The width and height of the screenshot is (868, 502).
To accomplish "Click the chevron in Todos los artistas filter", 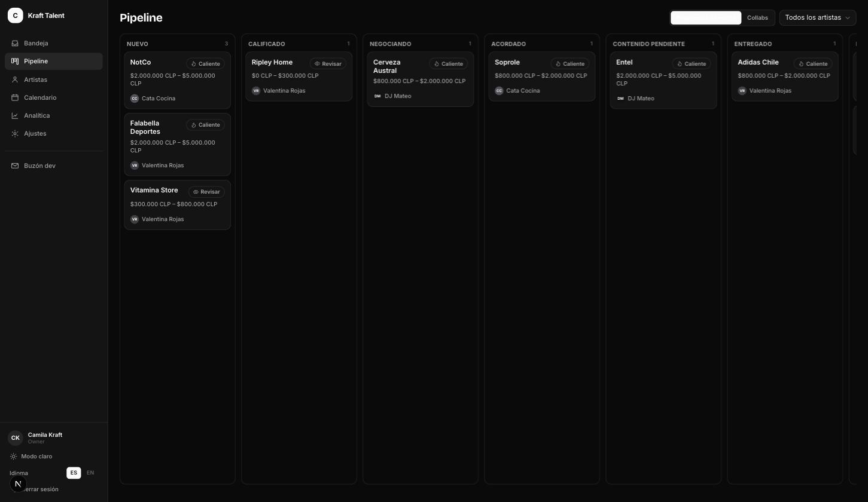I will 847,18.
